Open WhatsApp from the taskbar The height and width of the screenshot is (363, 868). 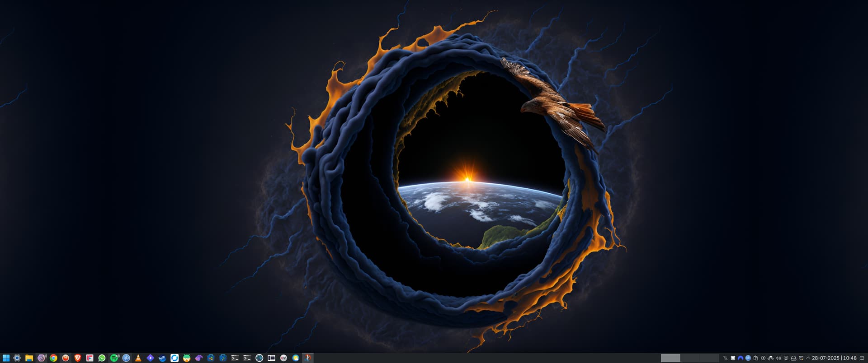(102, 358)
